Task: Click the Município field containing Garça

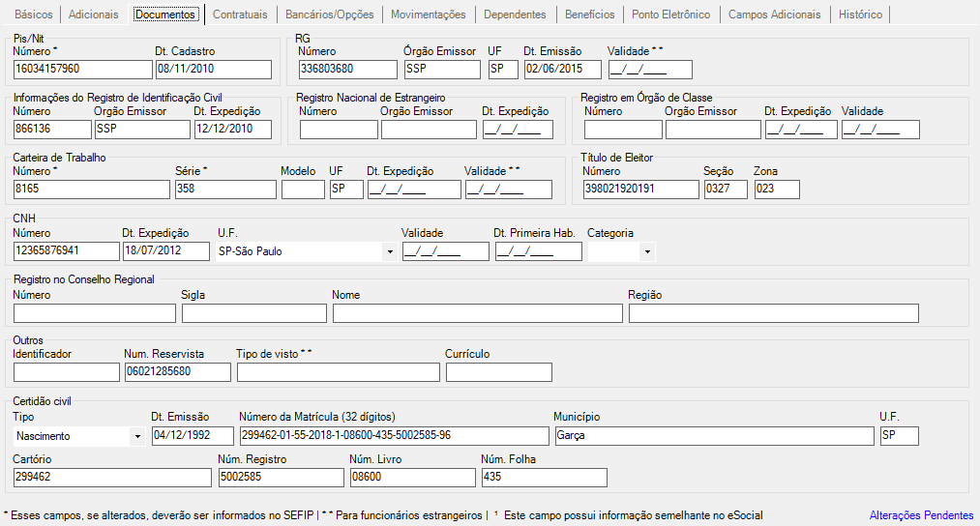Action: 714,436
